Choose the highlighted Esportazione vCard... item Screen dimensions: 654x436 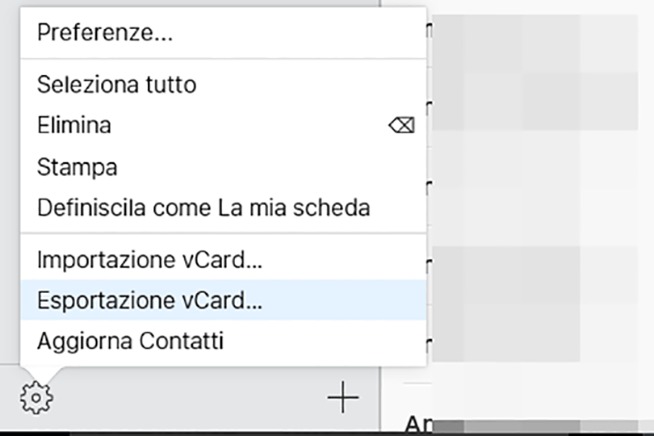pos(223,300)
